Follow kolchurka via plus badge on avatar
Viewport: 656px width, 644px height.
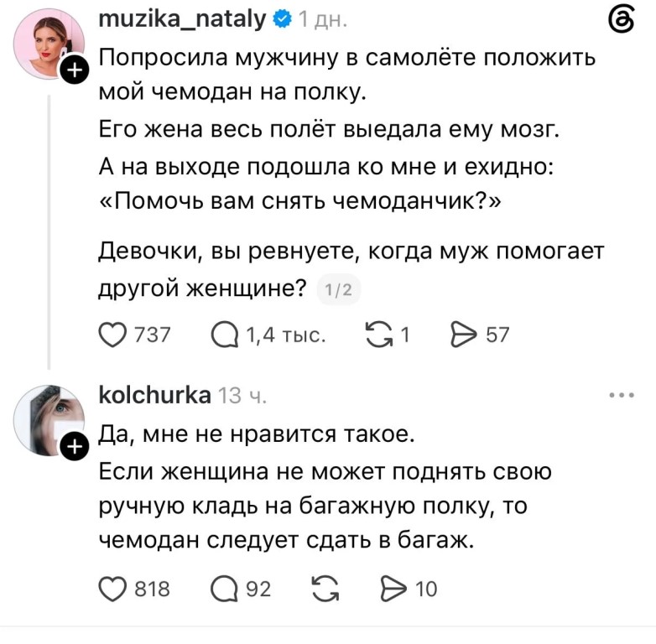[75, 447]
